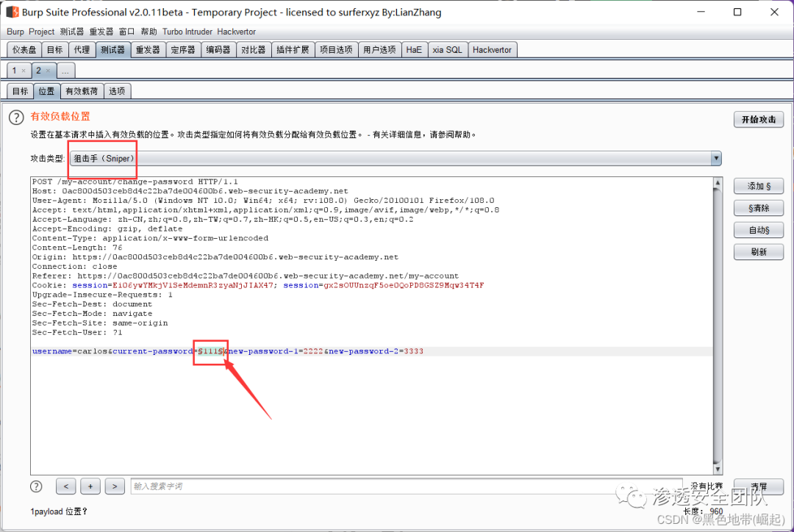
Task: Click the 'Connection: close' header line
Action: pyautogui.click(x=74, y=266)
